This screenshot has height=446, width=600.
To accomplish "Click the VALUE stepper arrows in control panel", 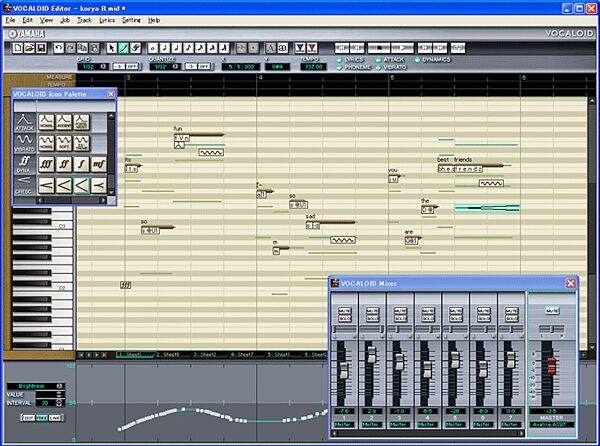I will coord(59,394).
